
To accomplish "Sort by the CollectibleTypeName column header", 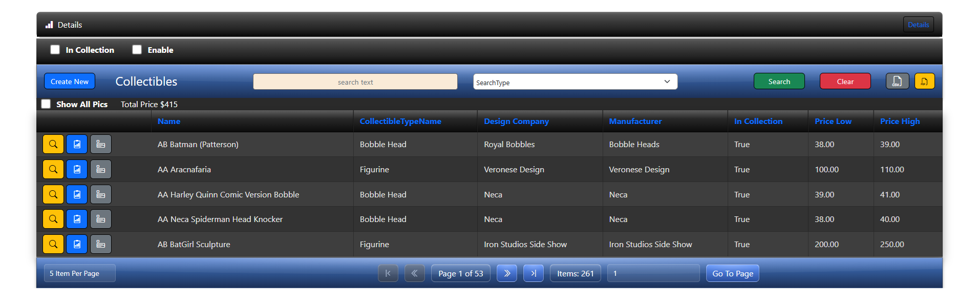I will pyautogui.click(x=400, y=122).
